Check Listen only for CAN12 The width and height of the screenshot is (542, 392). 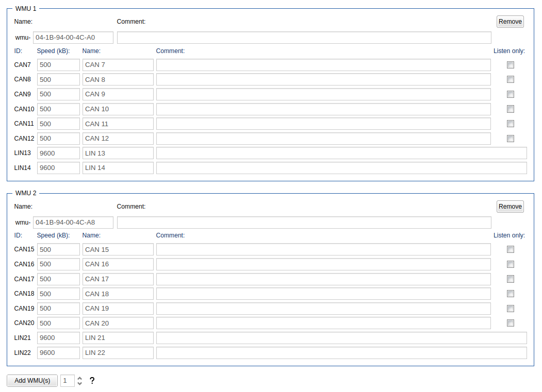511,139
